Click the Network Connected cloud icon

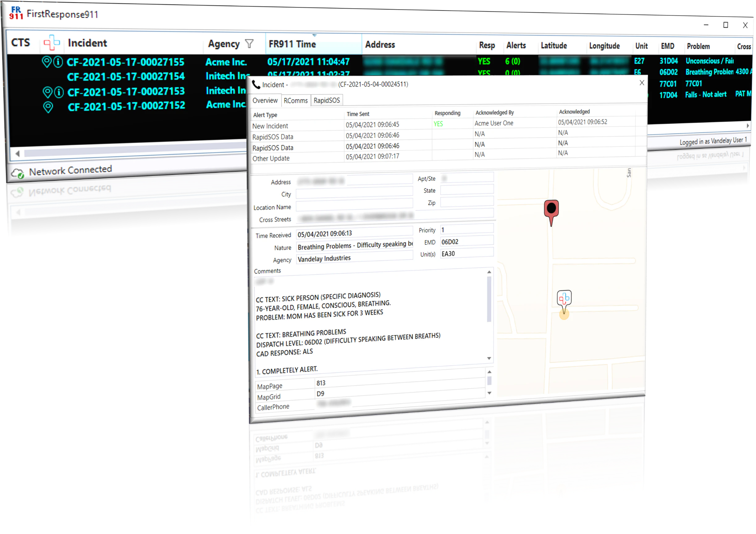(18, 173)
